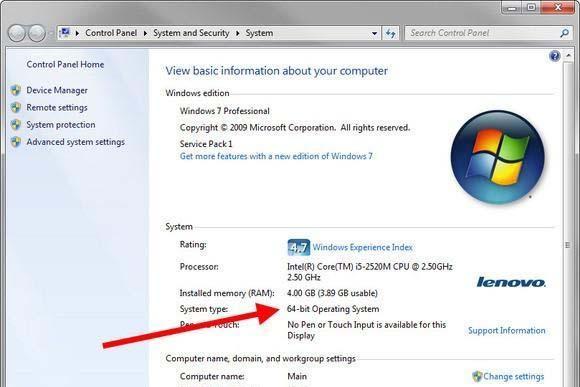Expand arrow before Control Panel breadcrumb

77,33
